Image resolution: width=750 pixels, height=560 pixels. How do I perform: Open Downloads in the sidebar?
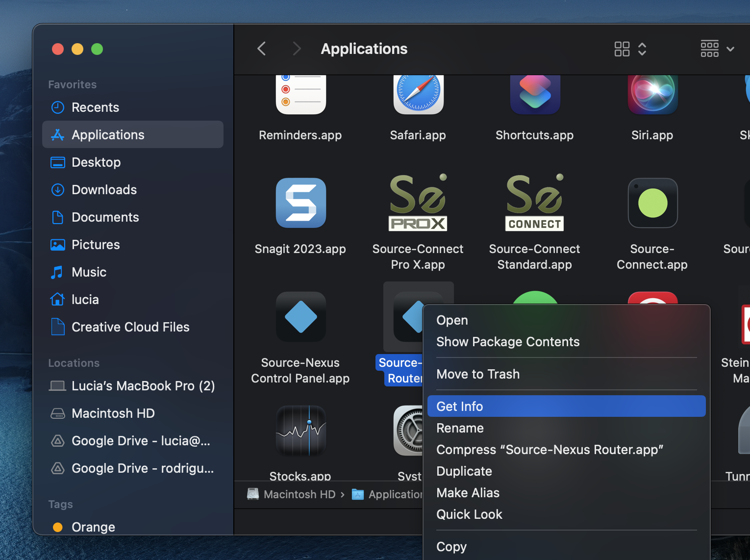coord(104,190)
